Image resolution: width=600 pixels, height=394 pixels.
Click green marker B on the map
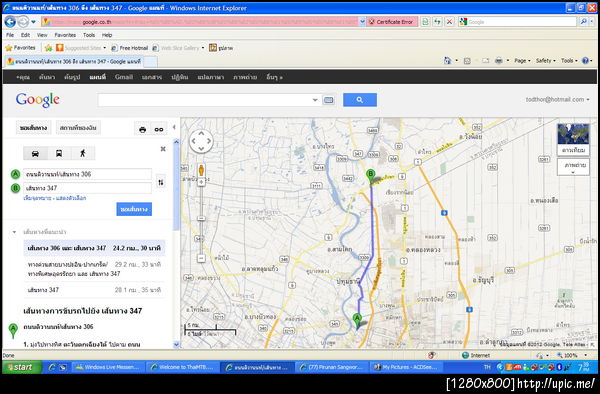[x=370, y=176]
